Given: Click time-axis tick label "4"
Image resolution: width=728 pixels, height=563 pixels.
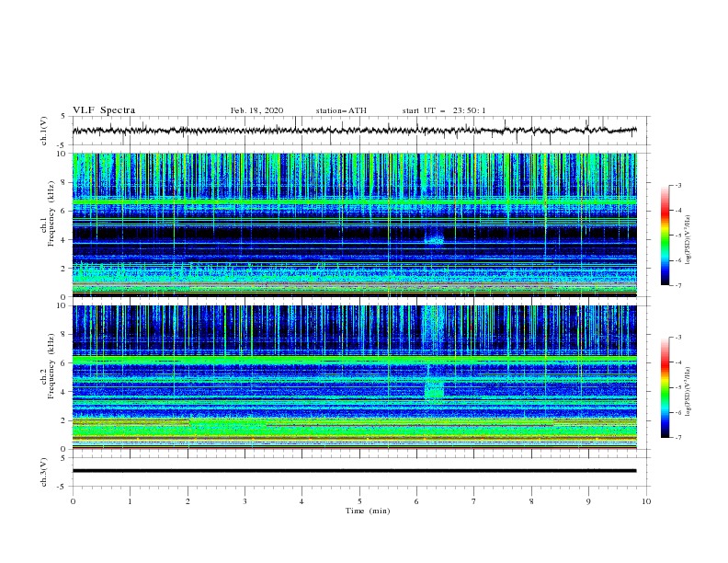Looking at the screenshot, I should tap(302, 501).
